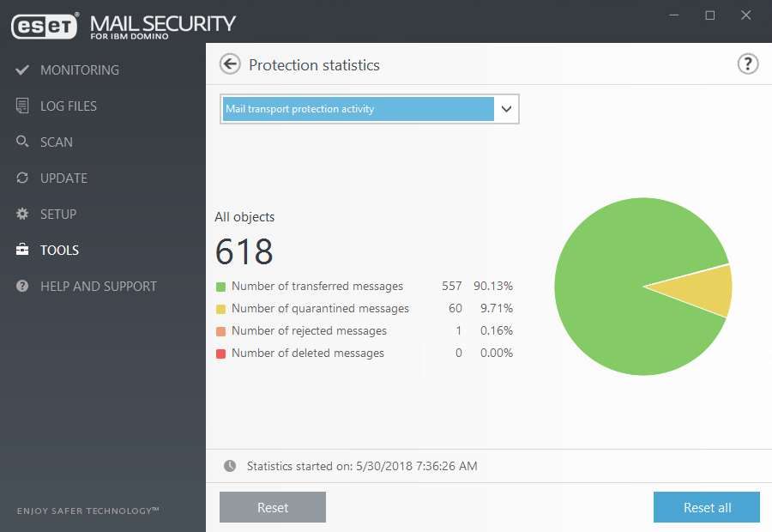Click the 0.16% percentage value
The height and width of the screenshot is (532, 772).
pos(497,330)
